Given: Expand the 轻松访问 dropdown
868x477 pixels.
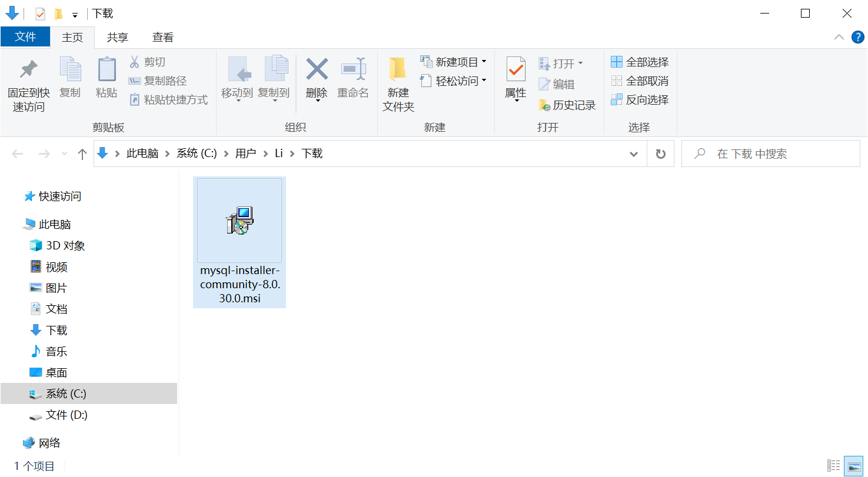Looking at the screenshot, I should coord(484,81).
